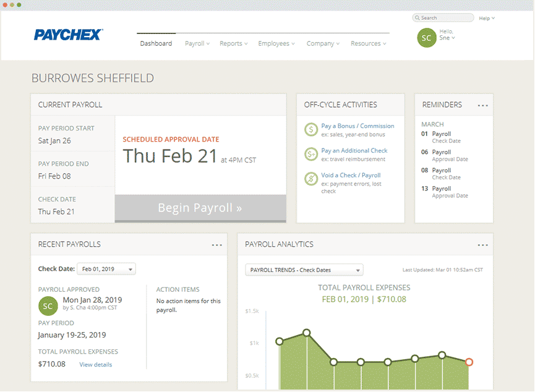Click the BURROWES SHEFFIELD company heading
This screenshot has height=392, width=535.
pyautogui.click(x=93, y=78)
